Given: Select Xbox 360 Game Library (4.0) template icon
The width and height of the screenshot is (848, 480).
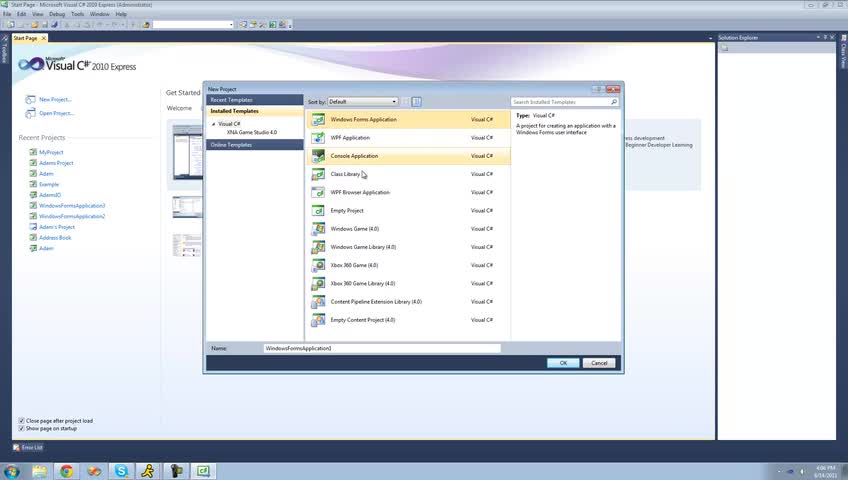Looking at the screenshot, I should click(x=318, y=284).
